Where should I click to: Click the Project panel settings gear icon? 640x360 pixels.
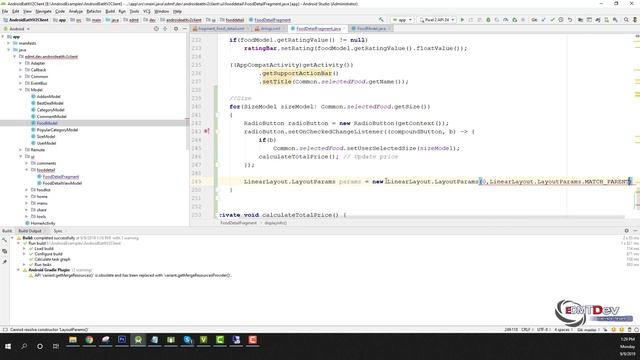click(x=176, y=29)
